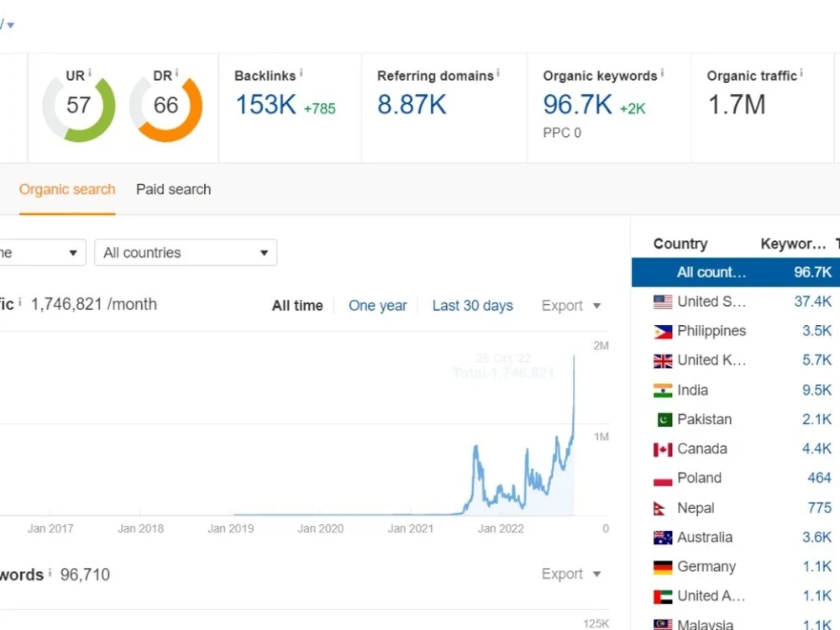840x630 pixels.
Task: Click the UR 57 gauge chart
Action: pos(79,106)
